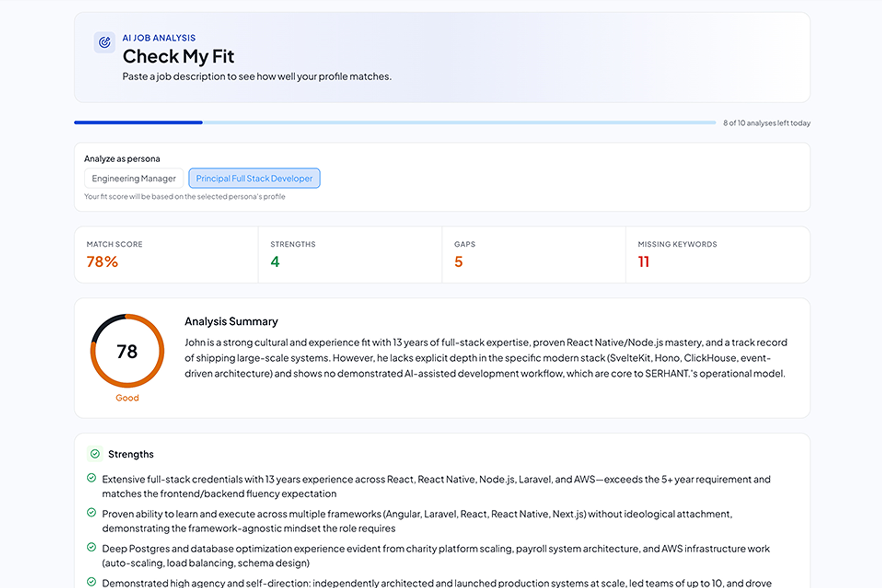Click the Check My Fit heading

tap(178, 57)
